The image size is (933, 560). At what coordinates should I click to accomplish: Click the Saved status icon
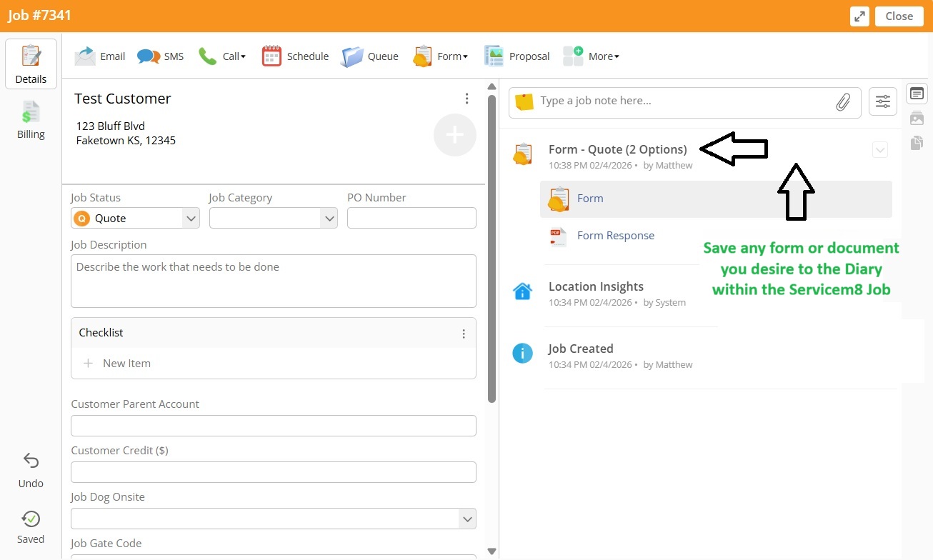(31, 519)
